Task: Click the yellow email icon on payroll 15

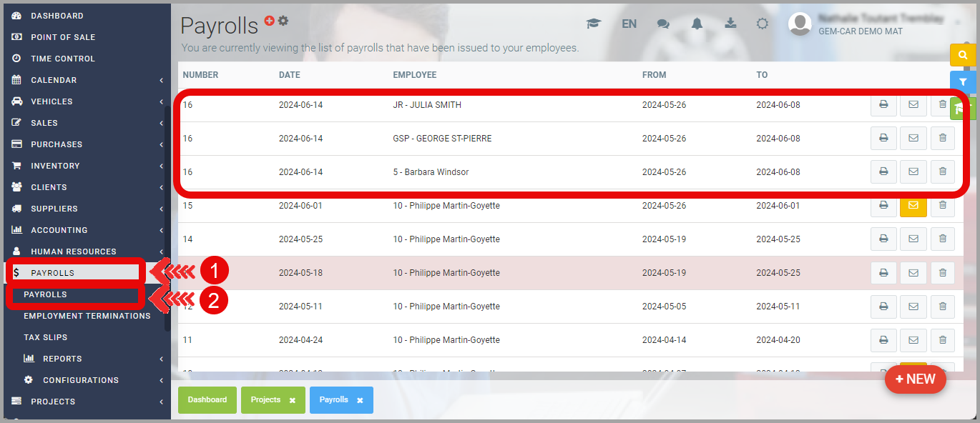Action: (913, 205)
